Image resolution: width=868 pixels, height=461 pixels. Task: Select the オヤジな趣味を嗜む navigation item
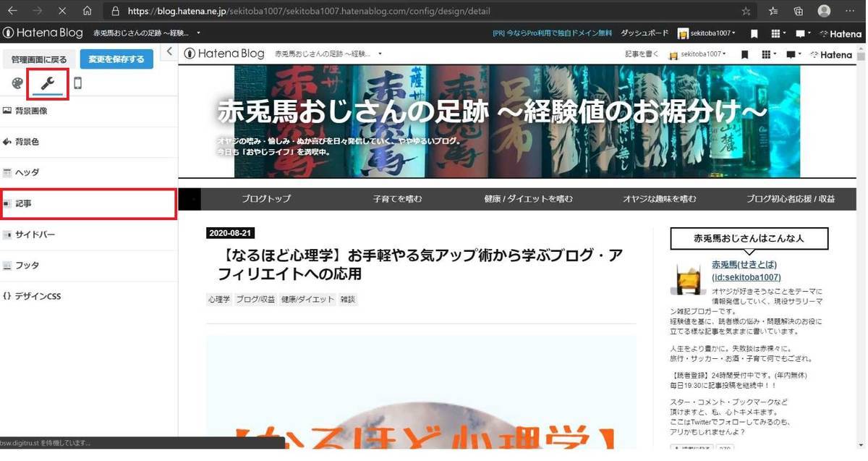660,199
